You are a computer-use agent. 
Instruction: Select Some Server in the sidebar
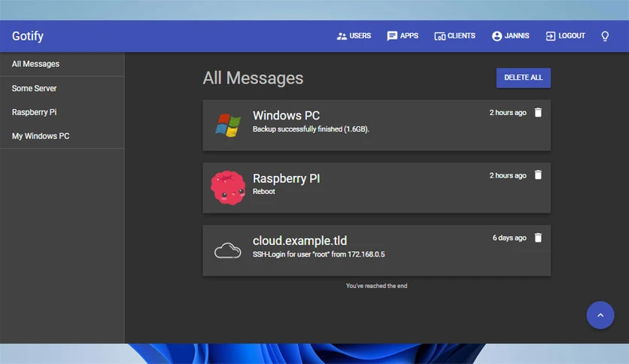click(62, 88)
